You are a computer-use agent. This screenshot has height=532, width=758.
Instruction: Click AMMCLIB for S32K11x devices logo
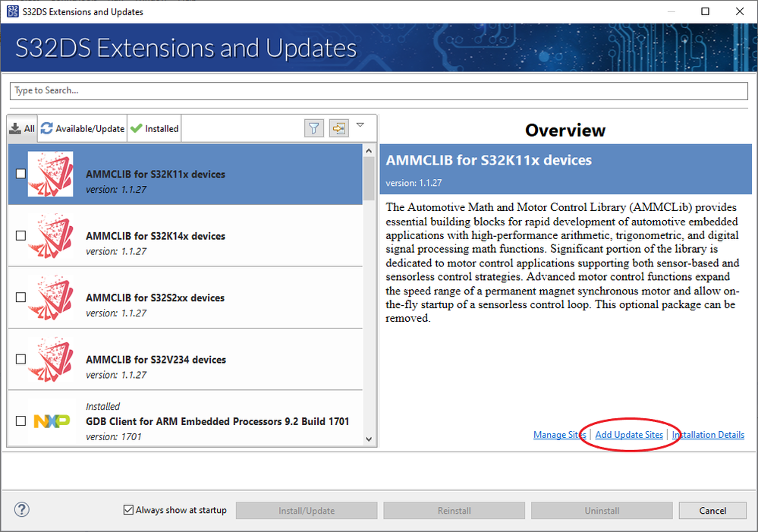click(50, 174)
